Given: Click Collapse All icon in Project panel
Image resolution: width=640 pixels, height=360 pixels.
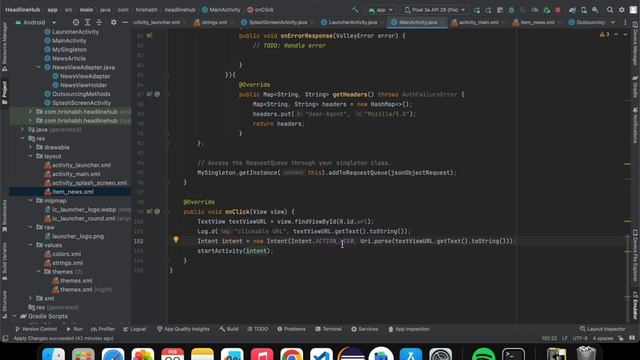Looking at the screenshot, I should [x=99, y=22].
